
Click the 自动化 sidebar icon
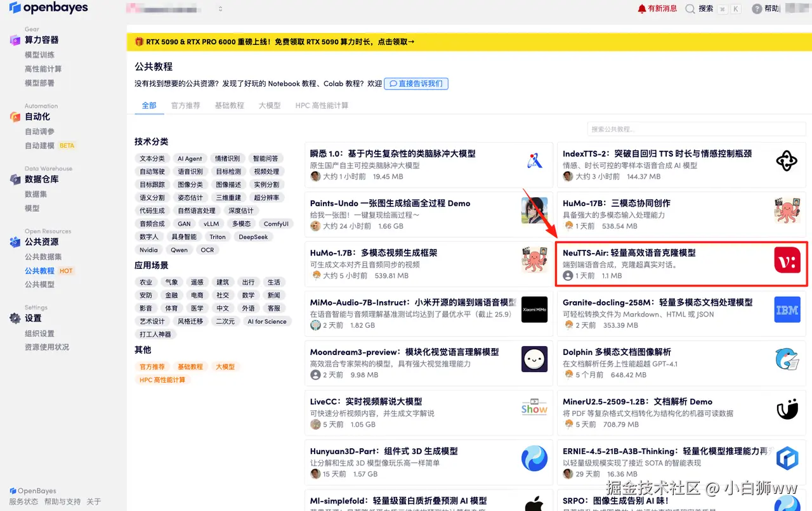(x=15, y=117)
